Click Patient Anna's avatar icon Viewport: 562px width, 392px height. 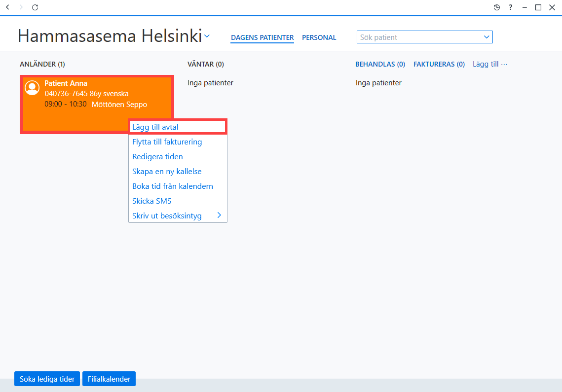[32, 87]
